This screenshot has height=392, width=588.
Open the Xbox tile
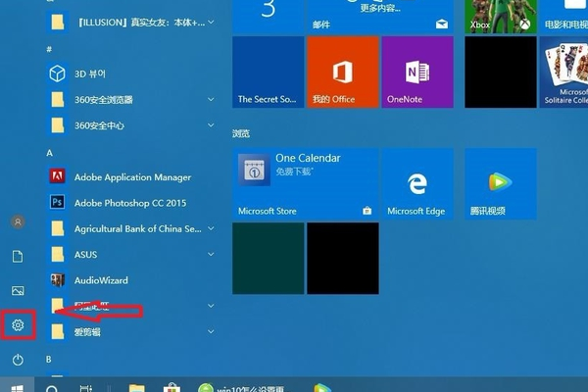tap(501, 17)
